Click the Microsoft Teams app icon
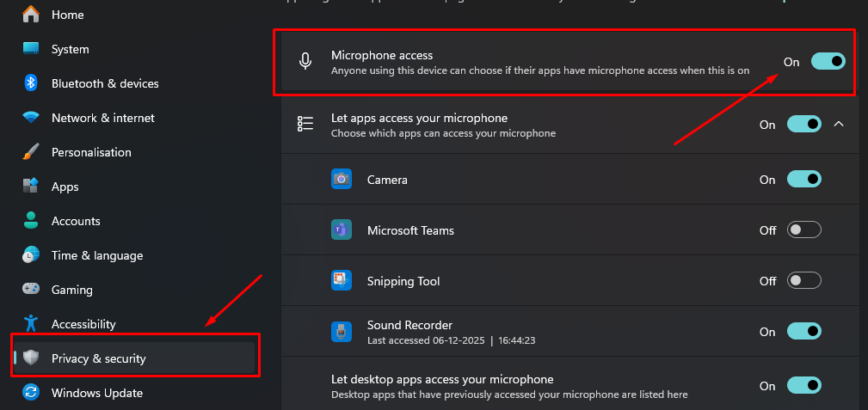 coord(342,229)
